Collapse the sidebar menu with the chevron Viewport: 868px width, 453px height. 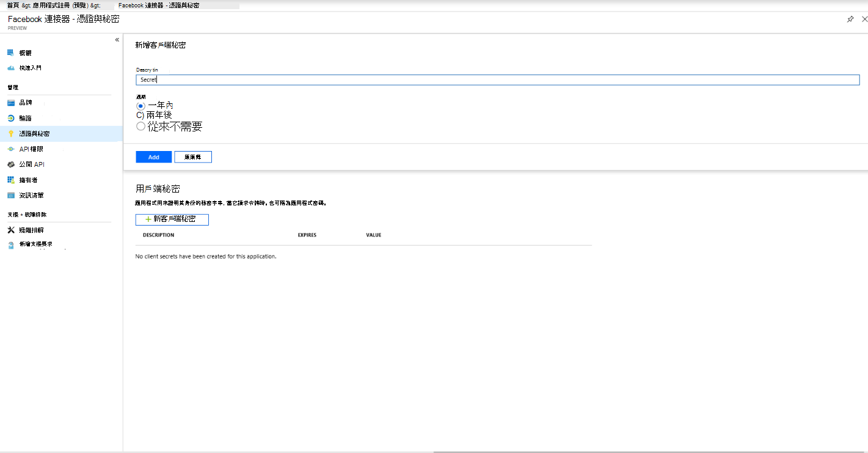117,40
